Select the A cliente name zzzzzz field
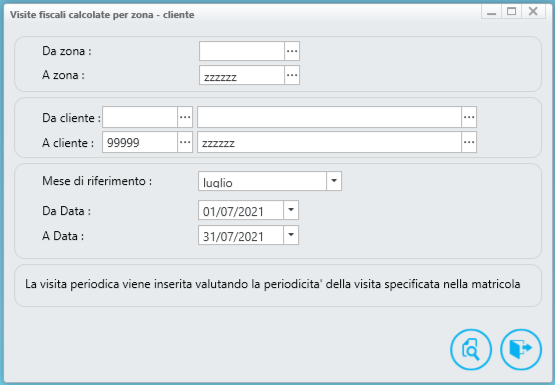Viewport: 555px width, 385px height. 329,142
